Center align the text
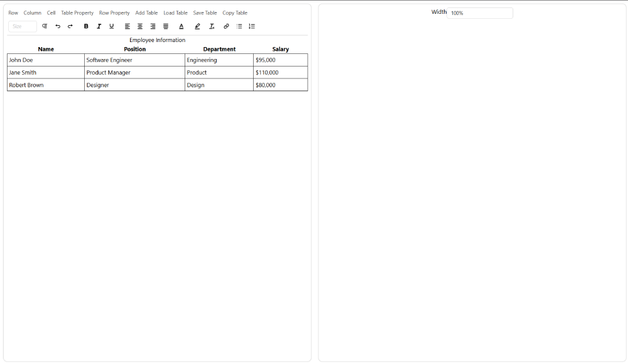This screenshot has height=364, width=628. [x=140, y=26]
